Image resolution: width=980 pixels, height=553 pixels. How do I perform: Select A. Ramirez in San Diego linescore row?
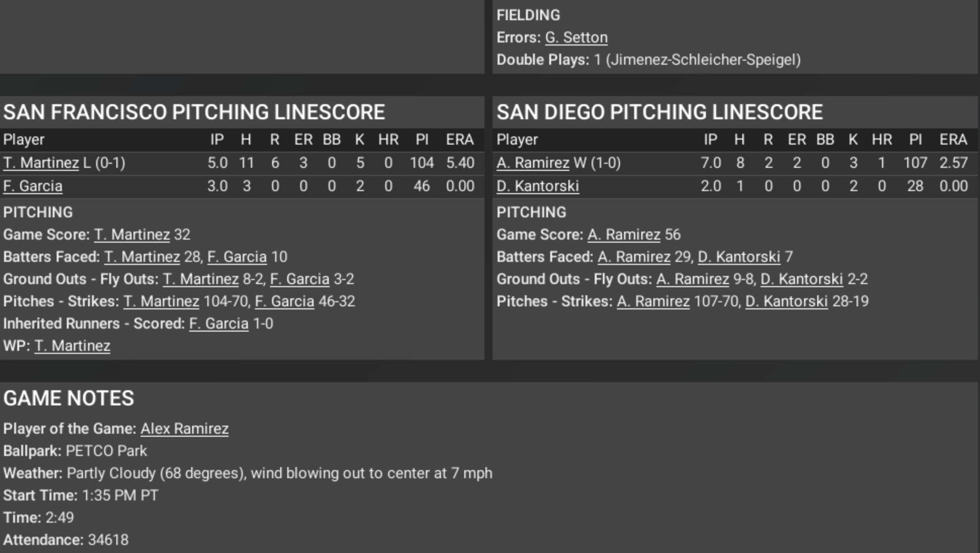[532, 163]
